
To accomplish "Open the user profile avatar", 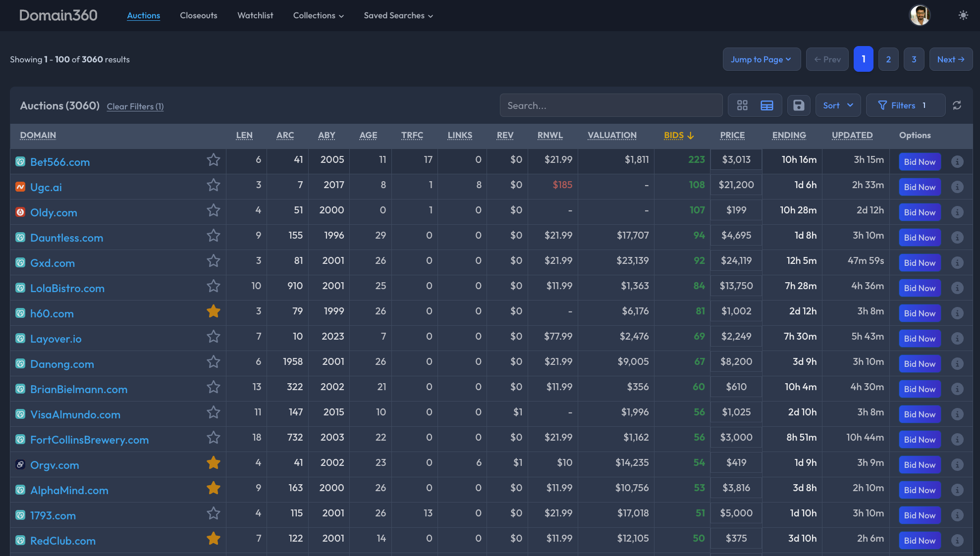I will [920, 15].
